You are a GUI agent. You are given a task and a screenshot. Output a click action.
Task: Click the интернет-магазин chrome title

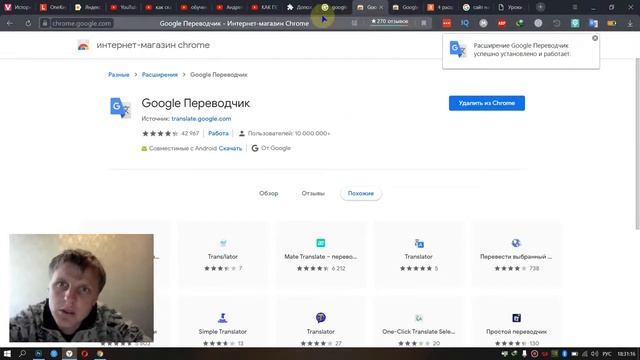point(153,45)
